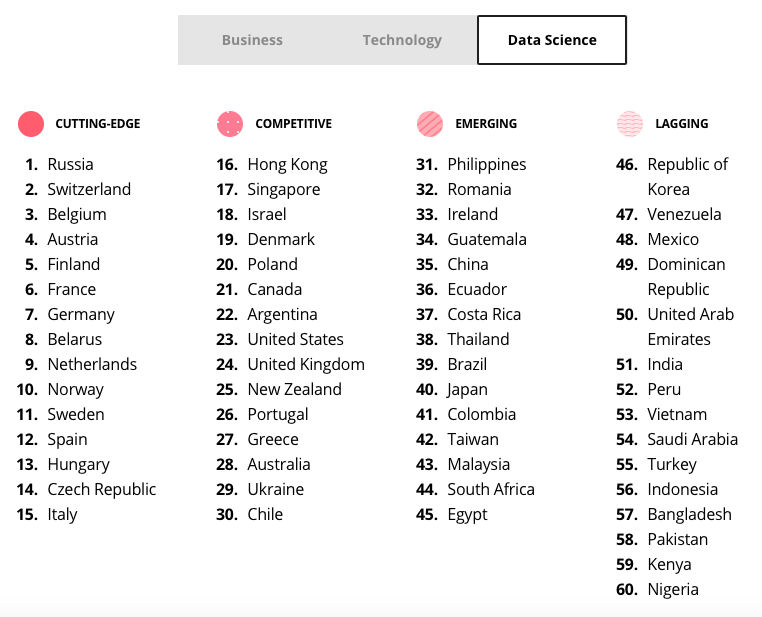This screenshot has width=762, height=617.
Task: Click the dotted pink Competitive legend circle
Action: point(230,124)
